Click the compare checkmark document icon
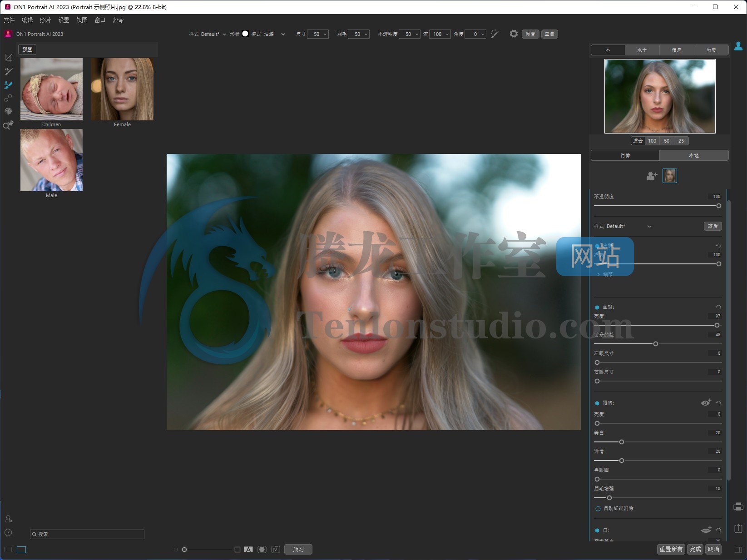Image resolution: width=747 pixels, height=560 pixels. click(276, 550)
